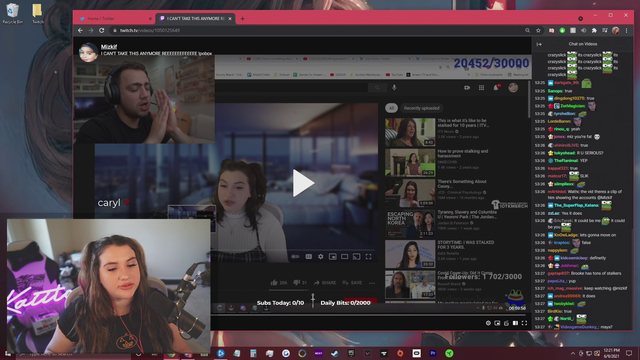Toggle YouTube theater mode rectangle
The height and width of the screenshot is (360, 640).
point(344,257)
